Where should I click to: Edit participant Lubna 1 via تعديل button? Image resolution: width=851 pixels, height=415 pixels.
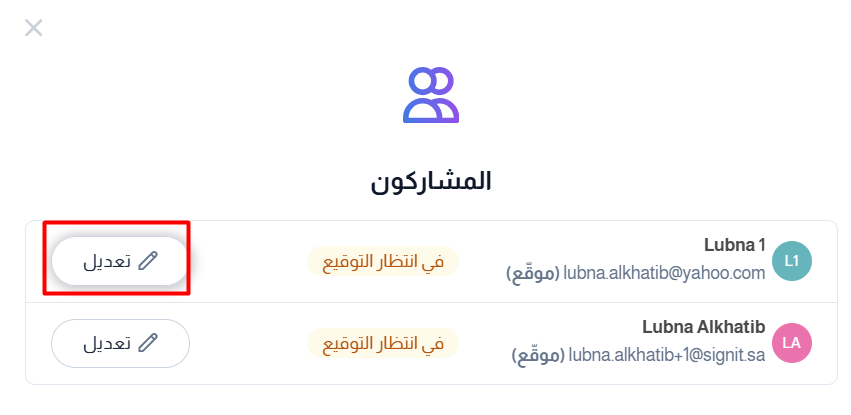pos(120,261)
